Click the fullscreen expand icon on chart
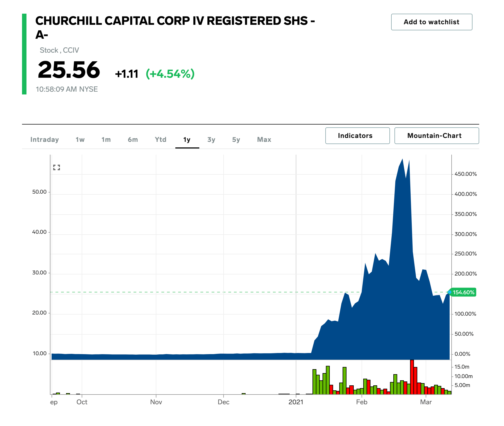This screenshot has height=426, width=504. (x=57, y=167)
